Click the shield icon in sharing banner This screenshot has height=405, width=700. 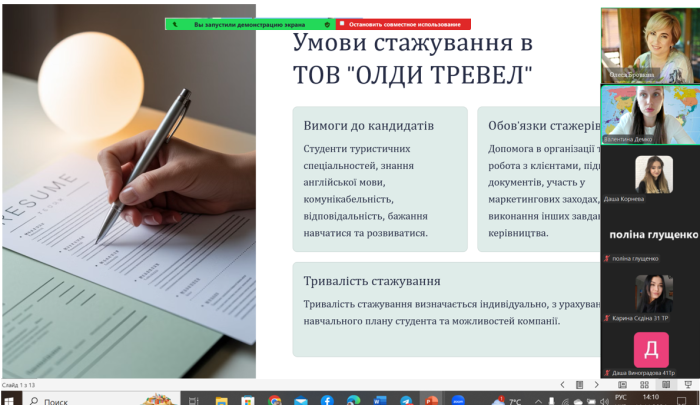327,25
